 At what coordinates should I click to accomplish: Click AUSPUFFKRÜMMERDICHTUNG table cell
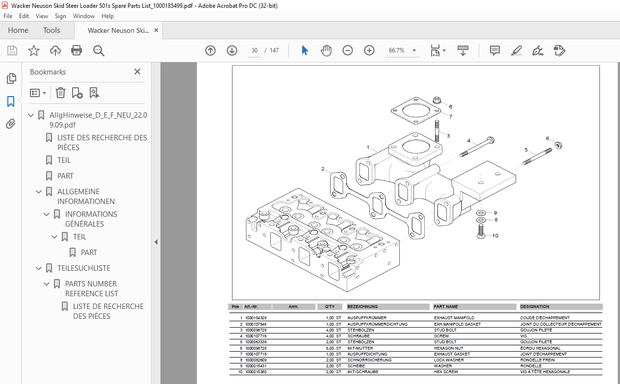point(377,324)
